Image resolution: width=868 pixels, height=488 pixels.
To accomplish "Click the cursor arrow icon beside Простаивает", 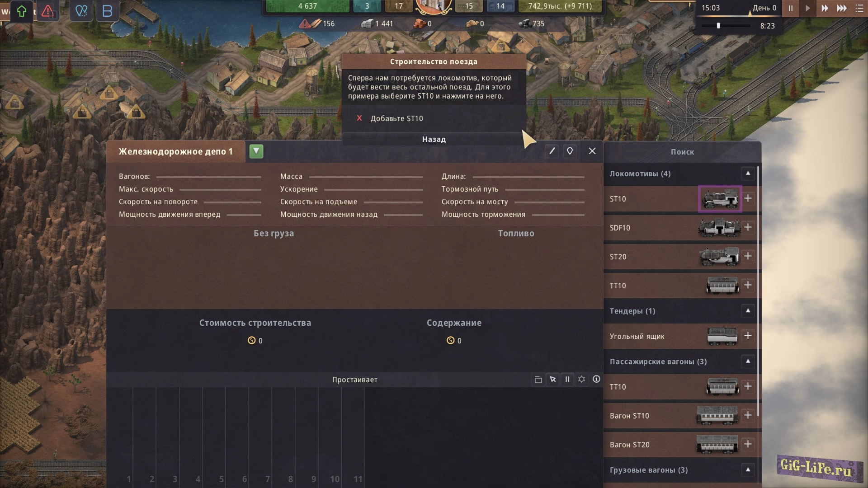I will coord(552,380).
